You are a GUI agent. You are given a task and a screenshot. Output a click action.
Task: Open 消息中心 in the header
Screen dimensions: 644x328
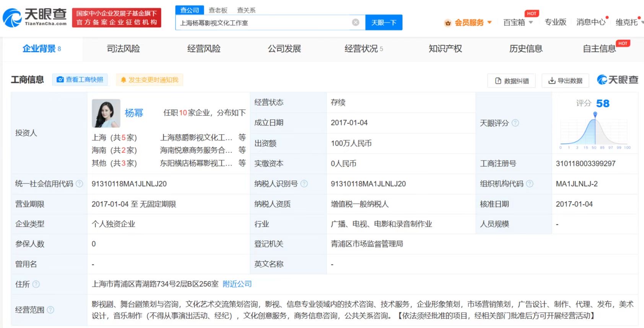click(x=591, y=22)
